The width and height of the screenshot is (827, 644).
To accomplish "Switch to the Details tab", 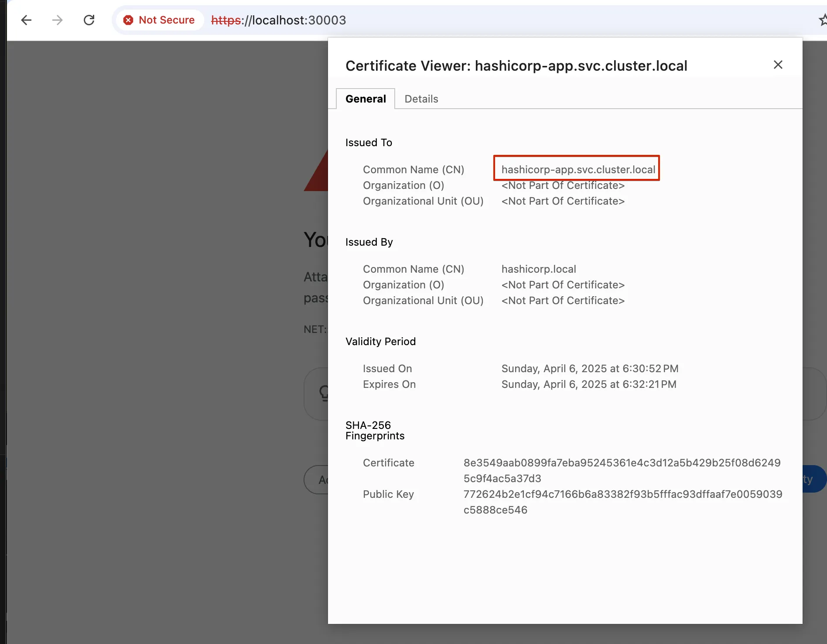I will click(x=421, y=99).
